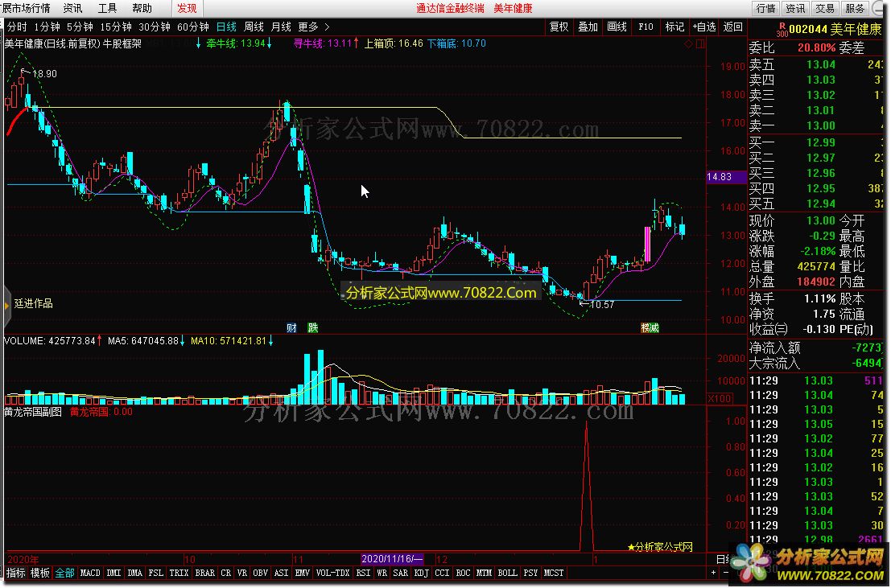The height and width of the screenshot is (588, 891).
Task: Apply the BOLL indicator
Action: point(507,573)
